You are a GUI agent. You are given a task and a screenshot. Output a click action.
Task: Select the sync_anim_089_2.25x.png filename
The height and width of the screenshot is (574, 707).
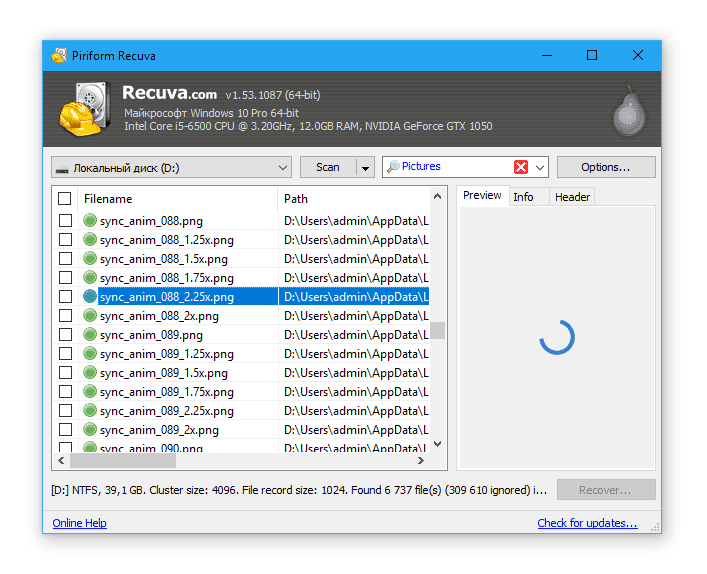tap(167, 411)
